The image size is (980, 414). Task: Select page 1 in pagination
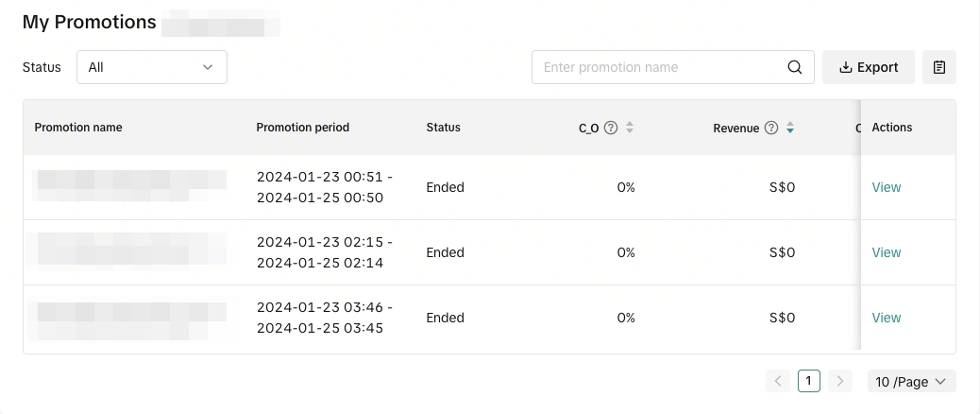coord(809,381)
